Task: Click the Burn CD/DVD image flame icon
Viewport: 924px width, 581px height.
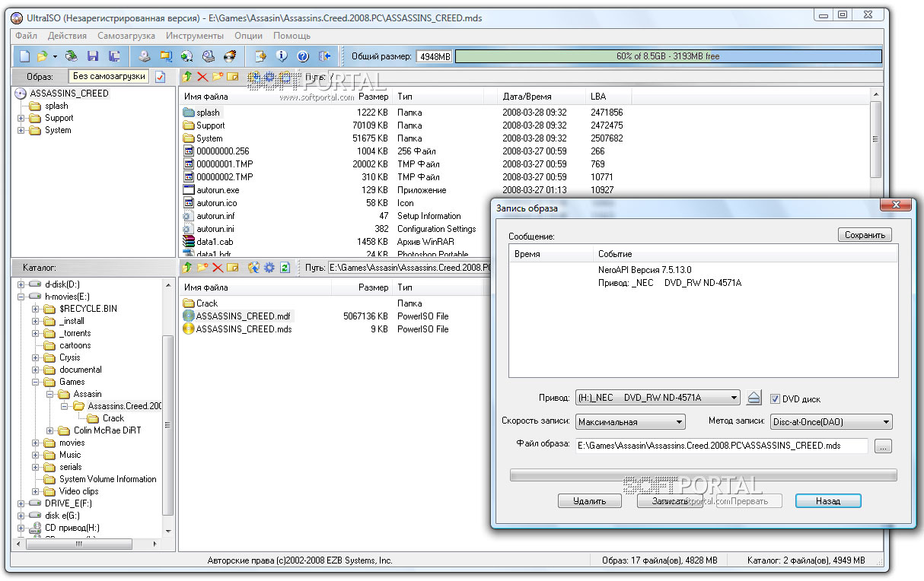Action: 230,56
